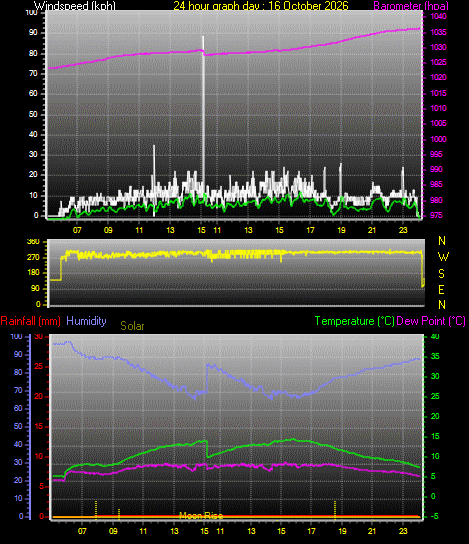This screenshot has height=544, width=469.
Task: Click the green "-5" temperature axis value
Action: [x=434, y=516]
